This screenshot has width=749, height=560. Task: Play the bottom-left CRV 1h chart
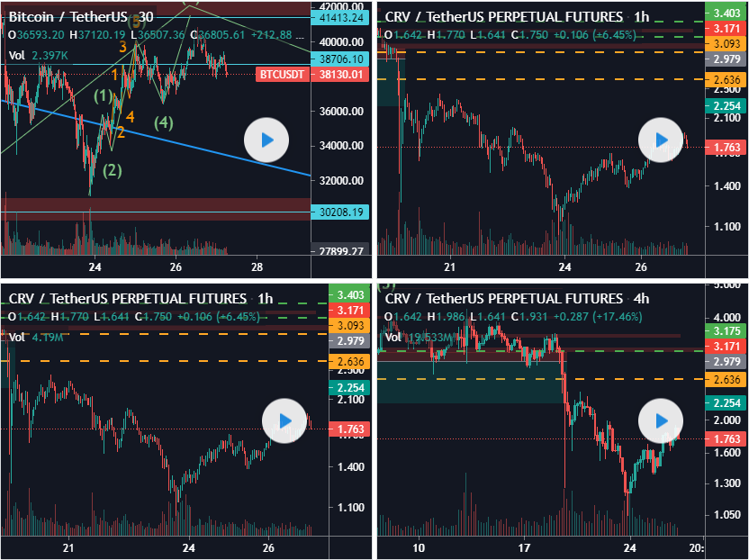(284, 420)
